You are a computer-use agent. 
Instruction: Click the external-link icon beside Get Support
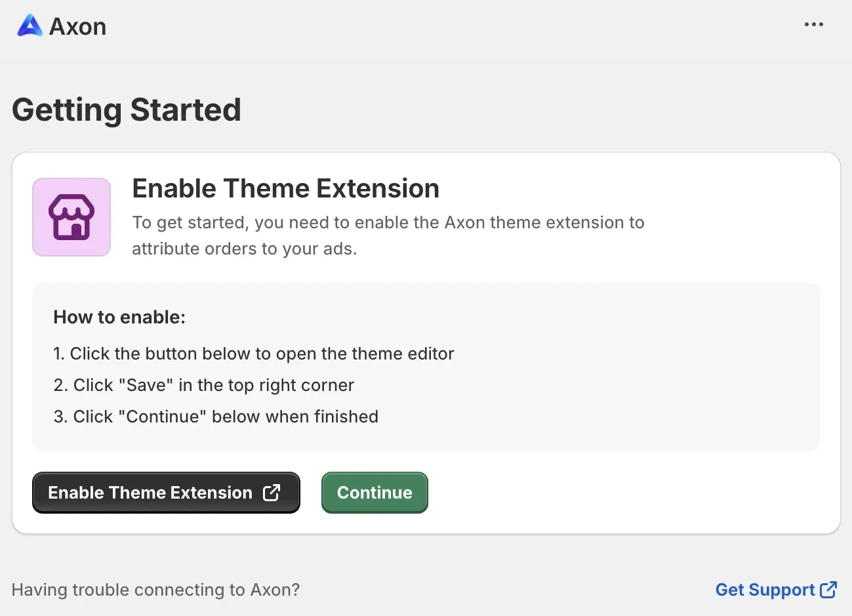[x=829, y=589]
